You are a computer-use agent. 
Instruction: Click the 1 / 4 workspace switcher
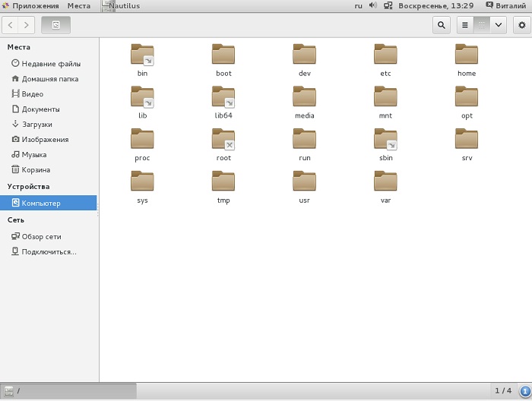503,391
